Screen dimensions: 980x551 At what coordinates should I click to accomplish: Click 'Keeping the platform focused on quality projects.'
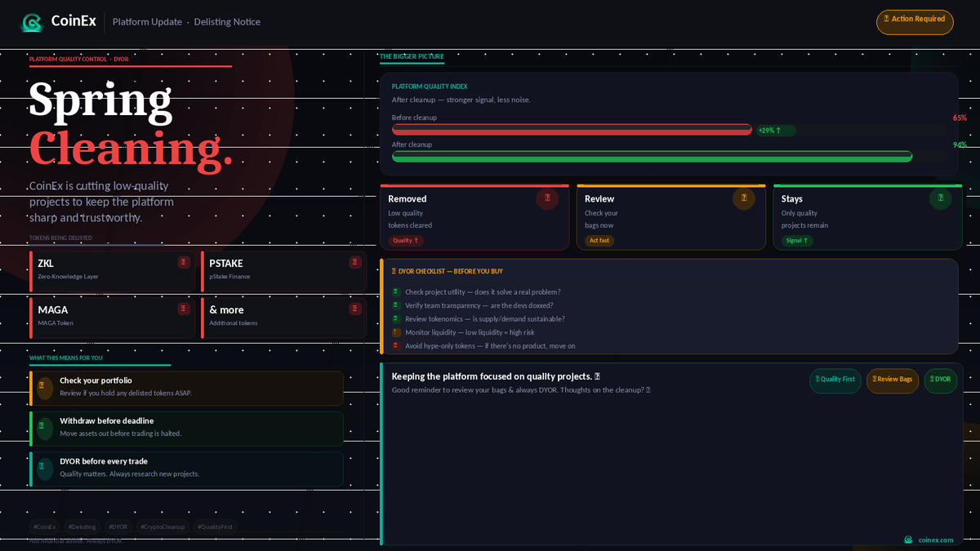click(492, 376)
